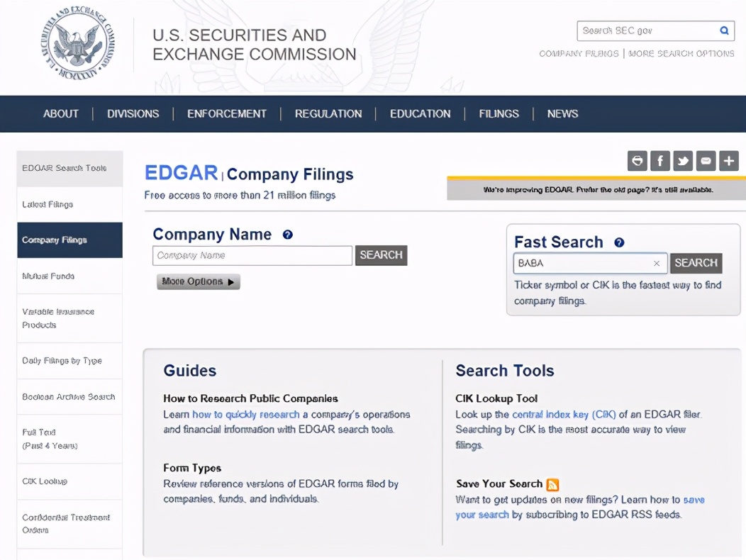The image size is (746, 560).
Task: Click the SEC seal logo
Action: (x=77, y=43)
